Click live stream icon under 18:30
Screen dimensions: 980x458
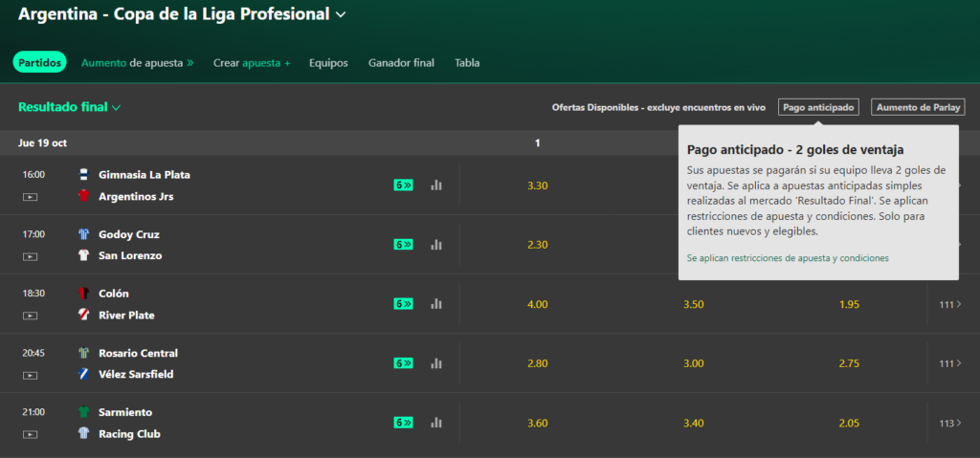[30, 316]
